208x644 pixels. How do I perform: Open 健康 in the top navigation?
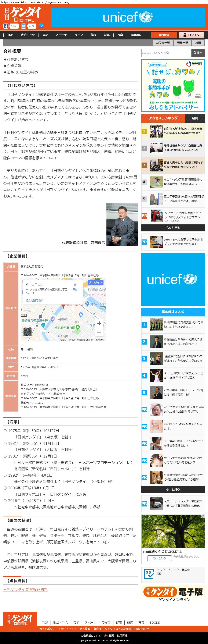click(93, 35)
